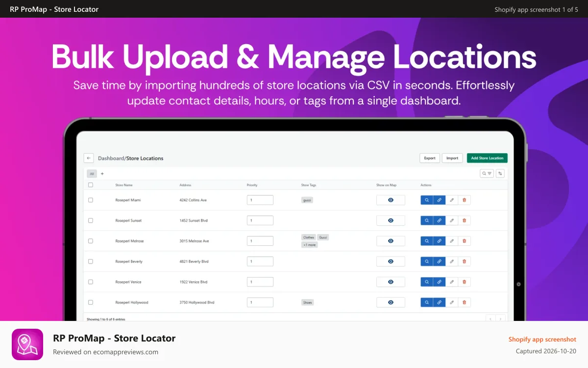Click the sort arrows icon button

(x=500, y=173)
